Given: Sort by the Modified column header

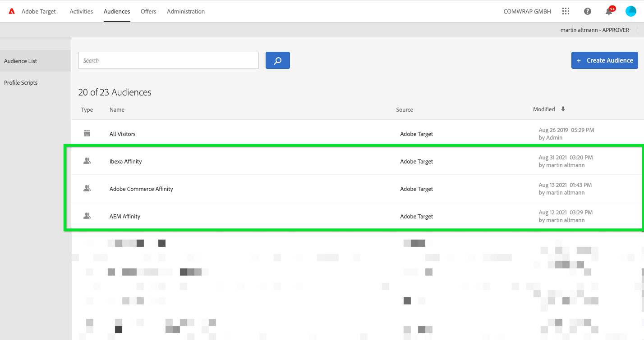Looking at the screenshot, I should point(544,109).
